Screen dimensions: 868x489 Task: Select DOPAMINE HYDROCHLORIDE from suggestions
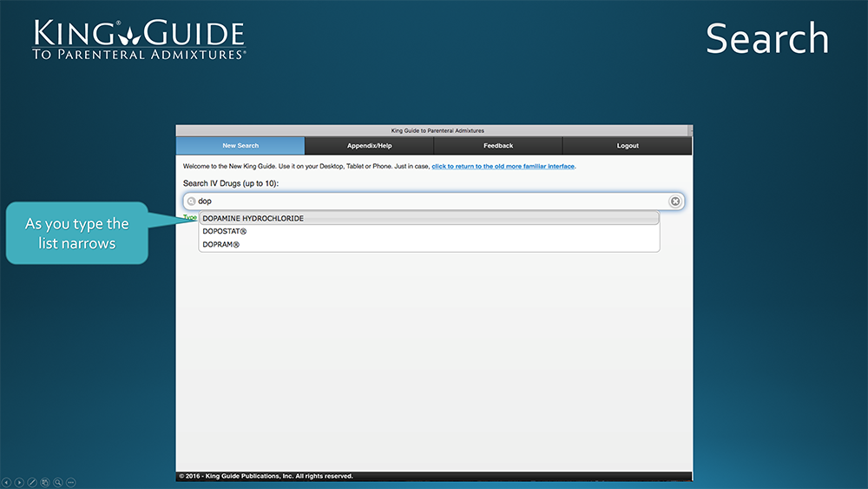click(429, 218)
